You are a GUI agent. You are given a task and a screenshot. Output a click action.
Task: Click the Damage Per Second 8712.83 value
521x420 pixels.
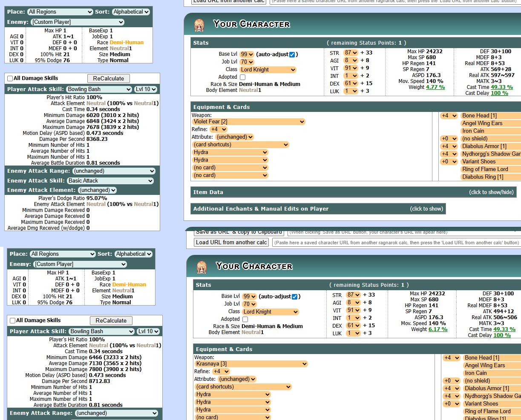click(100, 381)
